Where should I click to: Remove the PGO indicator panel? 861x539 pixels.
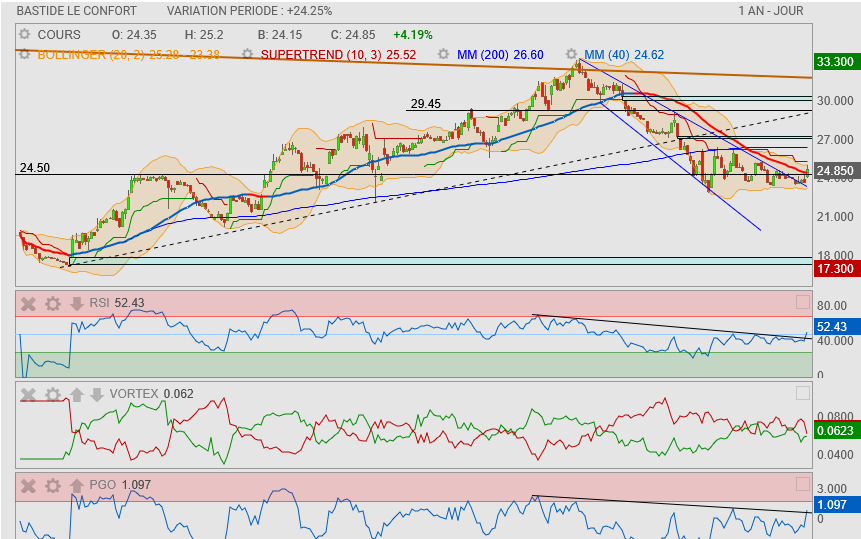29,485
